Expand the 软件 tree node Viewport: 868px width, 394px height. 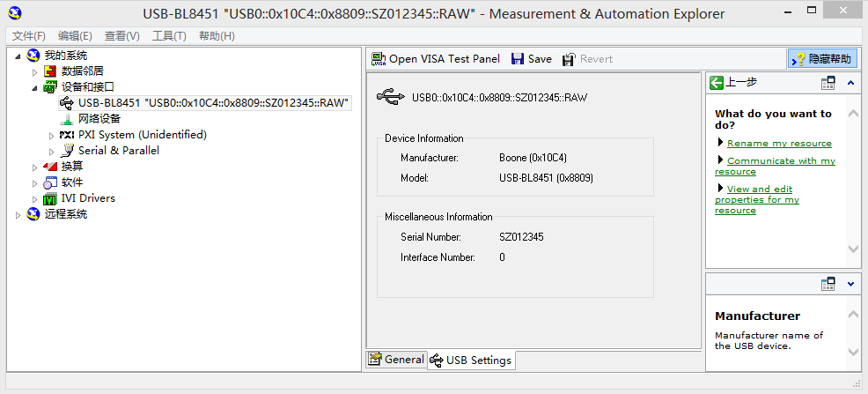click(35, 182)
